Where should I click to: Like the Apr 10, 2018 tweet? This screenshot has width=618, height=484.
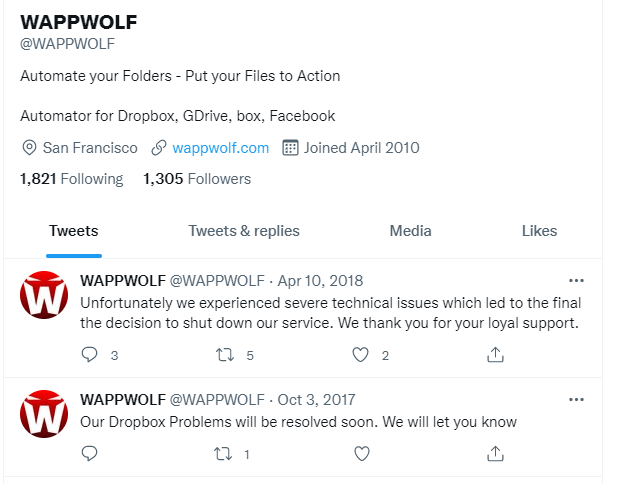[x=360, y=355]
